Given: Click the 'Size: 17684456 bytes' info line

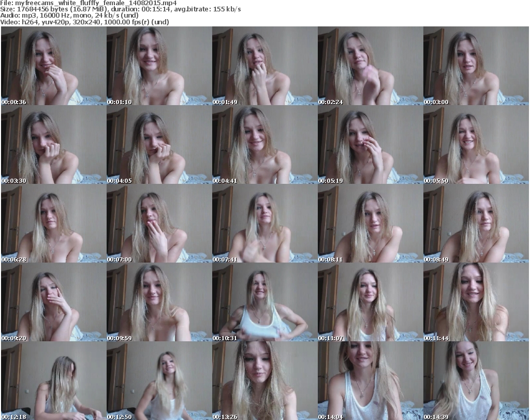Looking at the screenshot, I should click(120, 9).
